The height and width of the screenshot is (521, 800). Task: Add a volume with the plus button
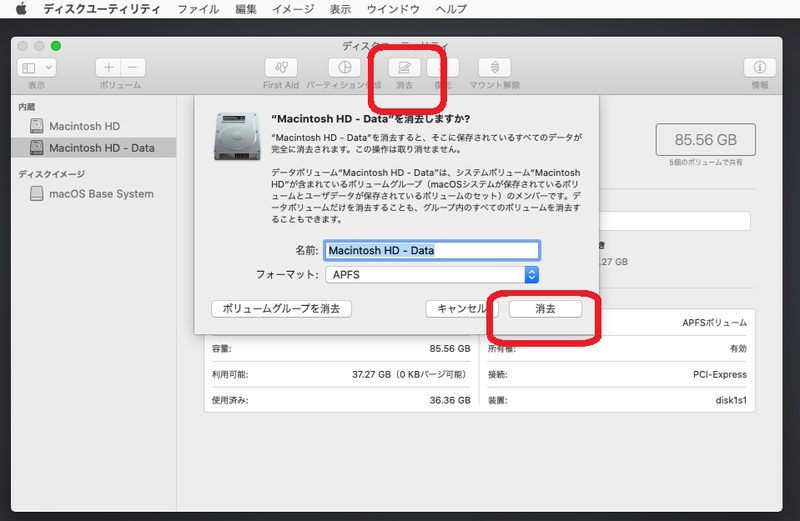click(x=108, y=67)
